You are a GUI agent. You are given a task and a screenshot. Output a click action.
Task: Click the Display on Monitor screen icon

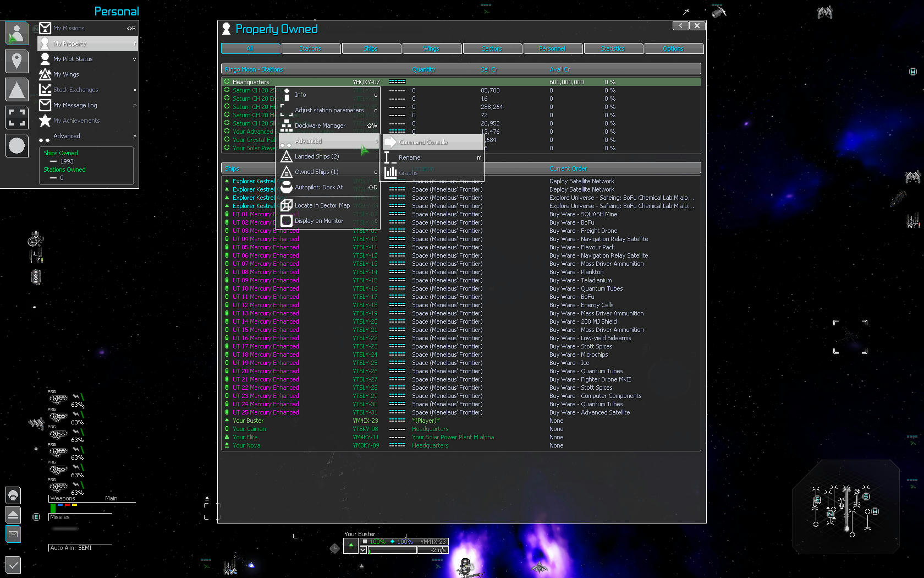click(287, 221)
